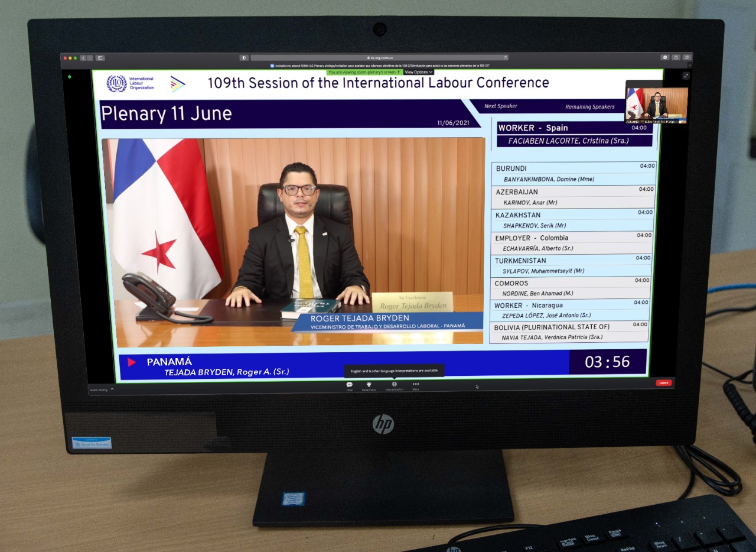Click the TURKMENISTAN speaker row
This screenshot has width=756, height=552.
571,260
